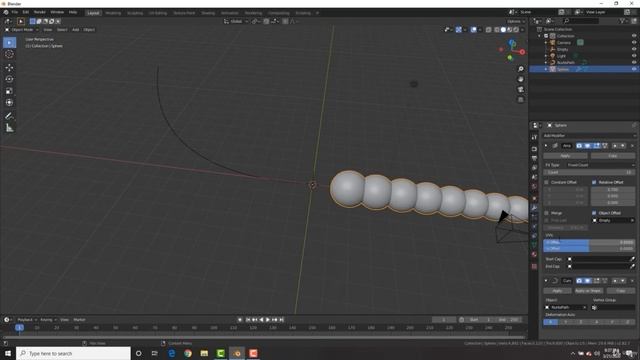Open the Texture properties tab icon
The image size is (640, 360).
pyautogui.click(x=534, y=267)
